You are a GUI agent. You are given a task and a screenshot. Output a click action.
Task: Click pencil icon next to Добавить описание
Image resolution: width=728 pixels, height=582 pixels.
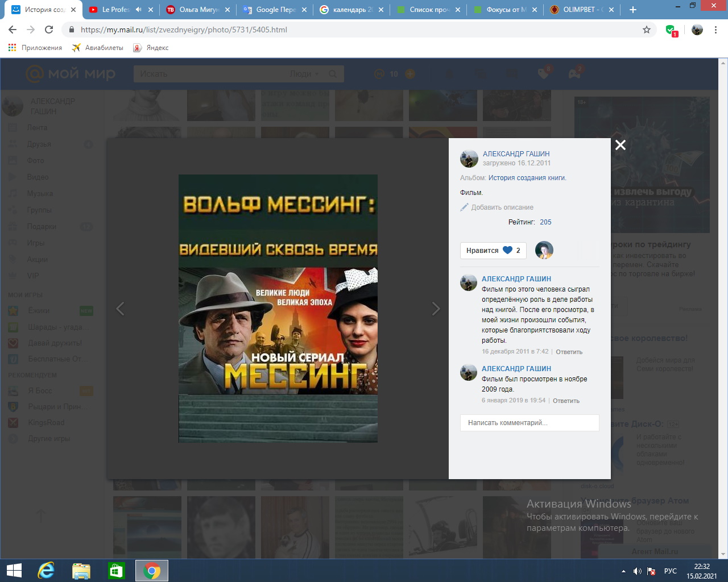tap(464, 207)
